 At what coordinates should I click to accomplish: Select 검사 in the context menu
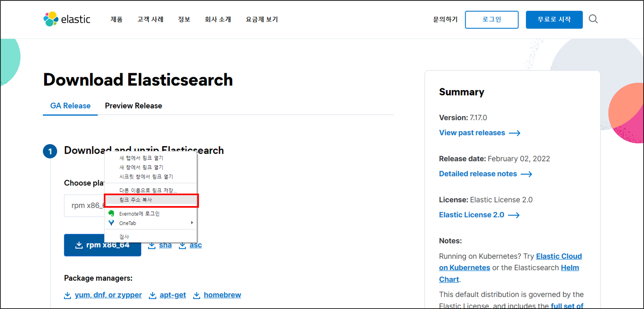click(151, 237)
